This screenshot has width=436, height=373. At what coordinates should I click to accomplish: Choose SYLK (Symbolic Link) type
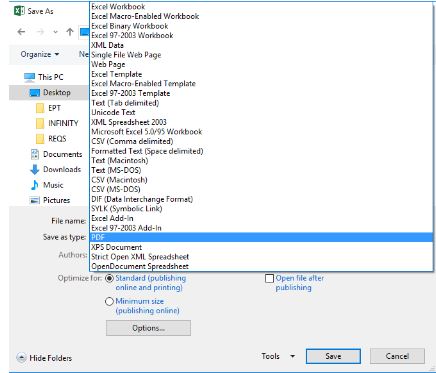(262, 209)
